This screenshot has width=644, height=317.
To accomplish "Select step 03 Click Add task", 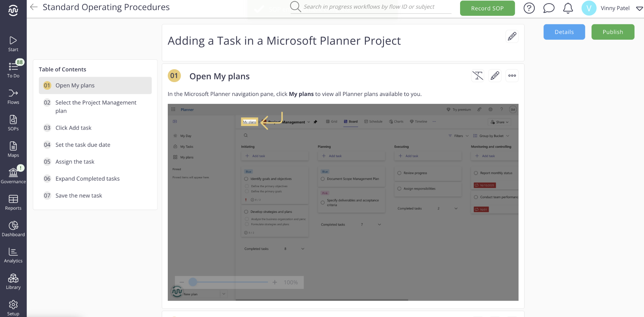I will (x=73, y=128).
